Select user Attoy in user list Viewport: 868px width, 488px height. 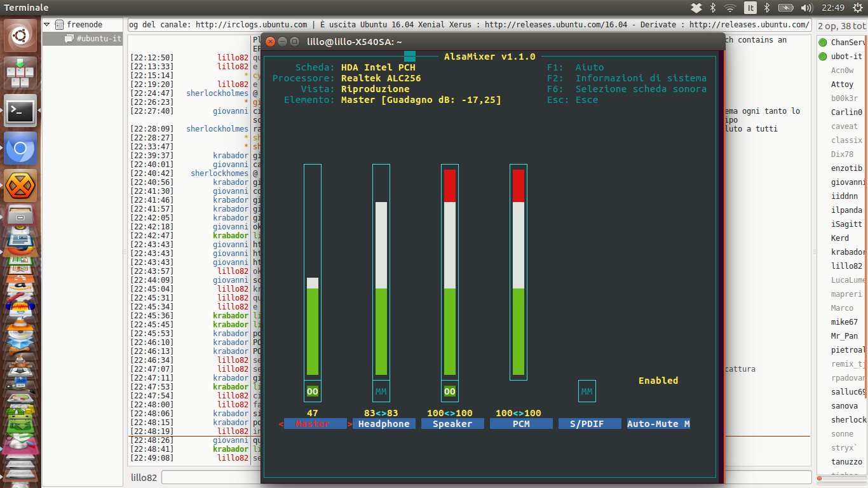842,85
